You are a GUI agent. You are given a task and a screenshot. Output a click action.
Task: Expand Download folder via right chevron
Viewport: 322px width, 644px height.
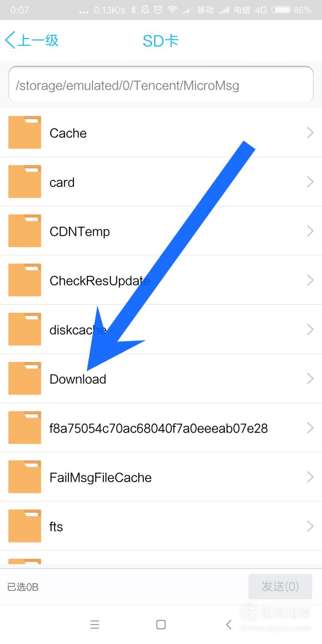point(310,379)
